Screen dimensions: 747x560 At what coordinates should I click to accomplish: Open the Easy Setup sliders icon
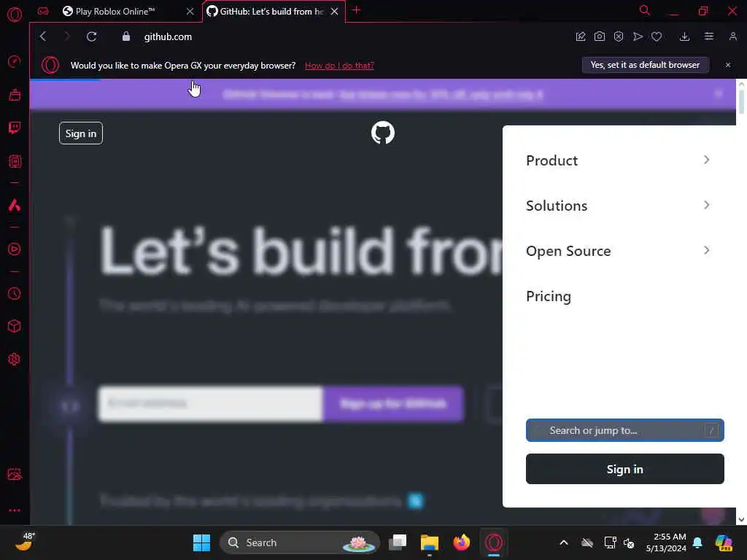pos(709,36)
